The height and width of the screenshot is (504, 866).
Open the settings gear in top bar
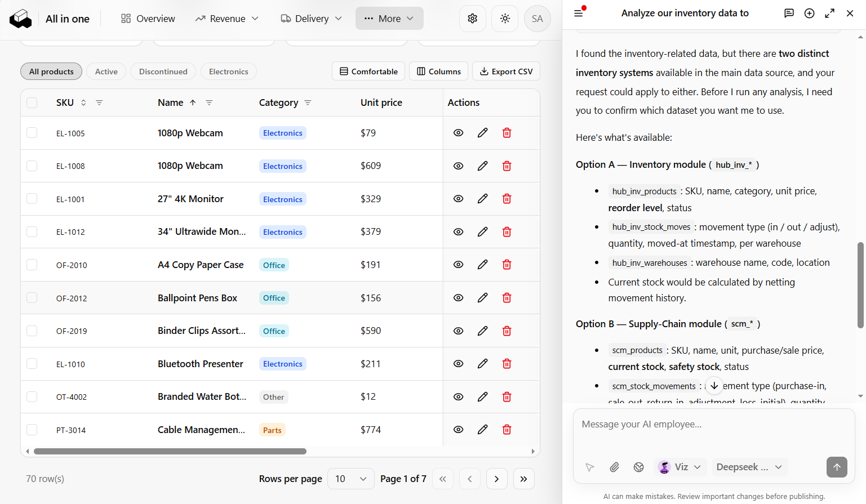pos(473,19)
